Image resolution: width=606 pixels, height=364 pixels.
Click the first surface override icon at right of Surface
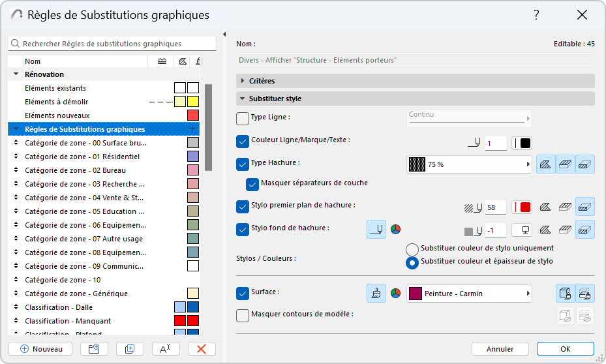(x=566, y=294)
